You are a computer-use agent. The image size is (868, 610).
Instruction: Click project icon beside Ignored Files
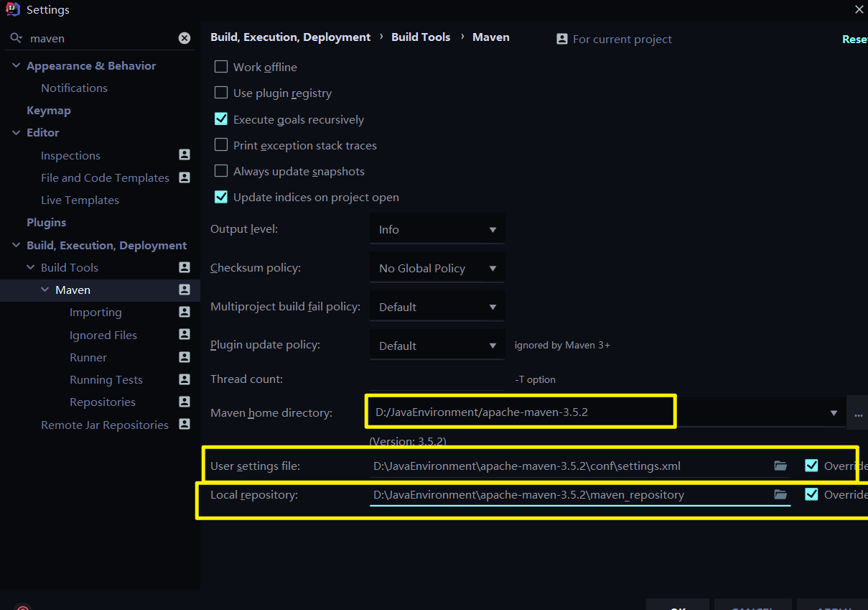click(x=185, y=334)
